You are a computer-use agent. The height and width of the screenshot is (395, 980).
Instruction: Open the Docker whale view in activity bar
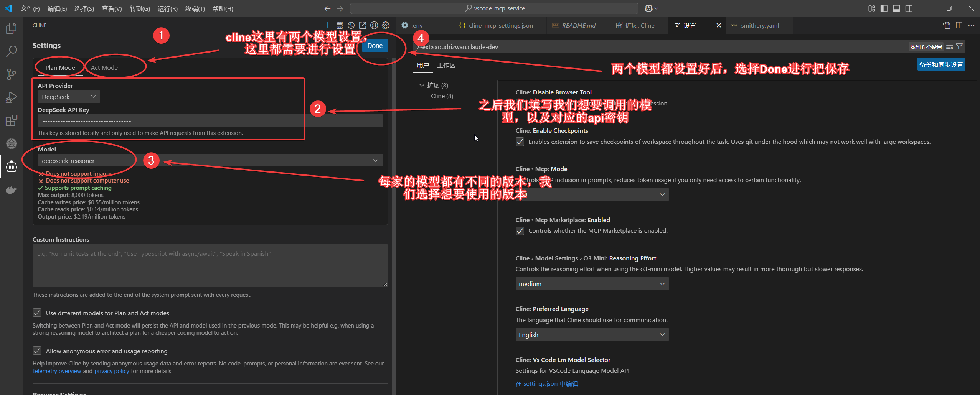pyautogui.click(x=12, y=189)
